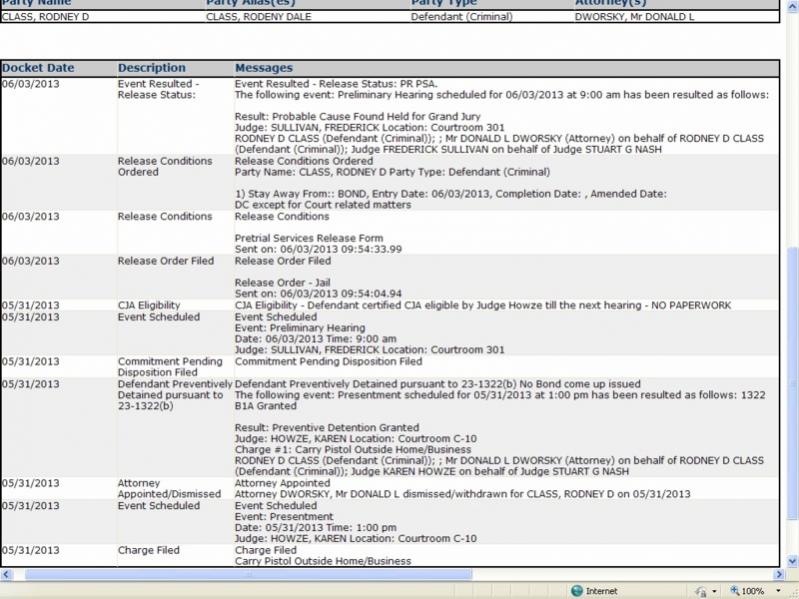Click the privacy/security icon in status bar
Image resolution: width=799 pixels, height=599 pixels.
701,591
